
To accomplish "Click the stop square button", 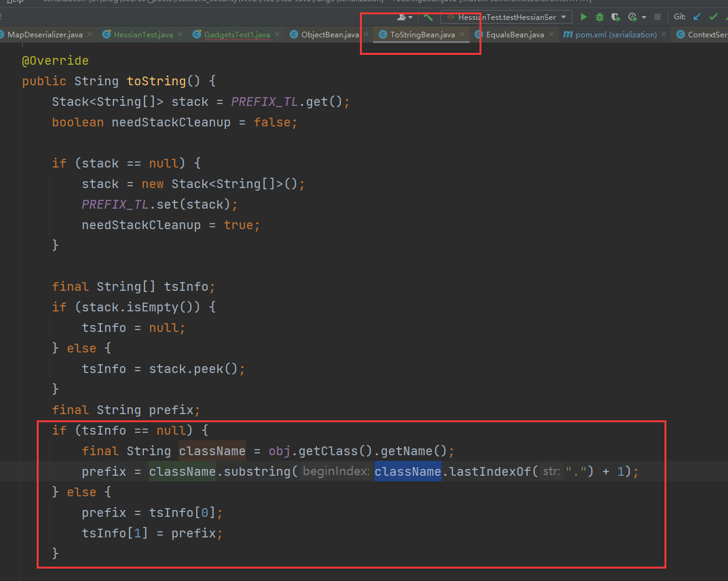I will [x=658, y=17].
